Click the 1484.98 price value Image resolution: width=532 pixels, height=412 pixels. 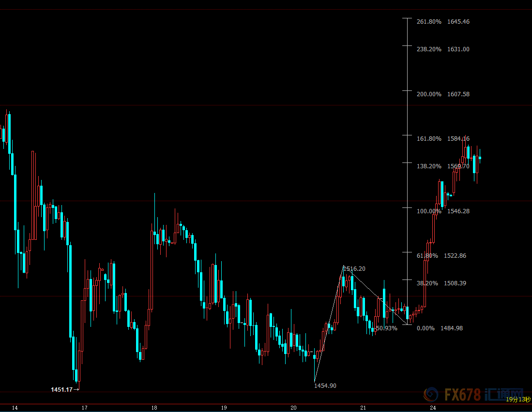(x=452, y=328)
